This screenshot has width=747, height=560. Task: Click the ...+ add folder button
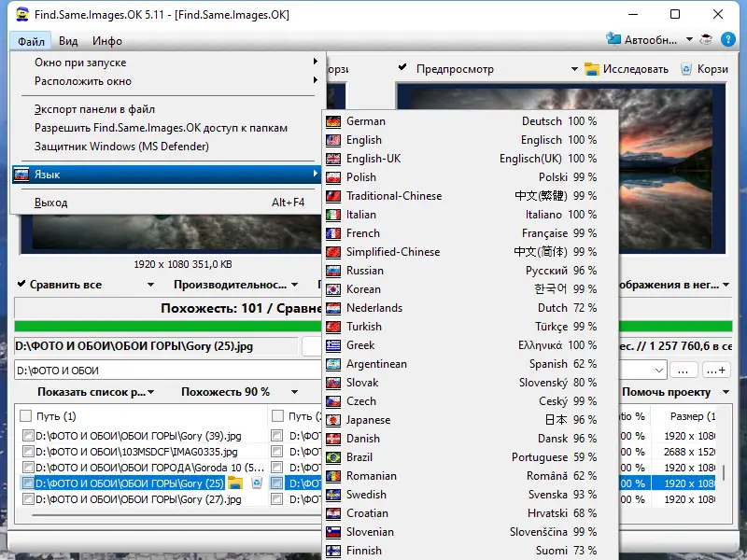(x=716, y=370)
